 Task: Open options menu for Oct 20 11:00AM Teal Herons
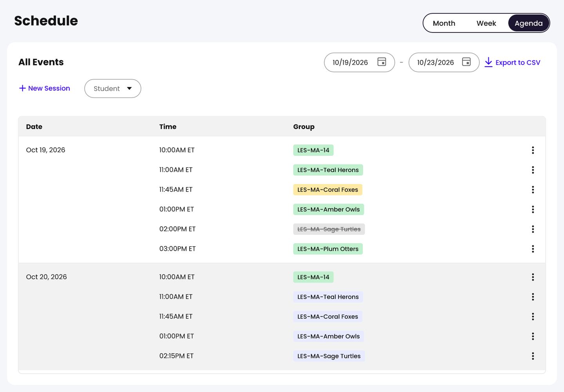coord(533,297)
